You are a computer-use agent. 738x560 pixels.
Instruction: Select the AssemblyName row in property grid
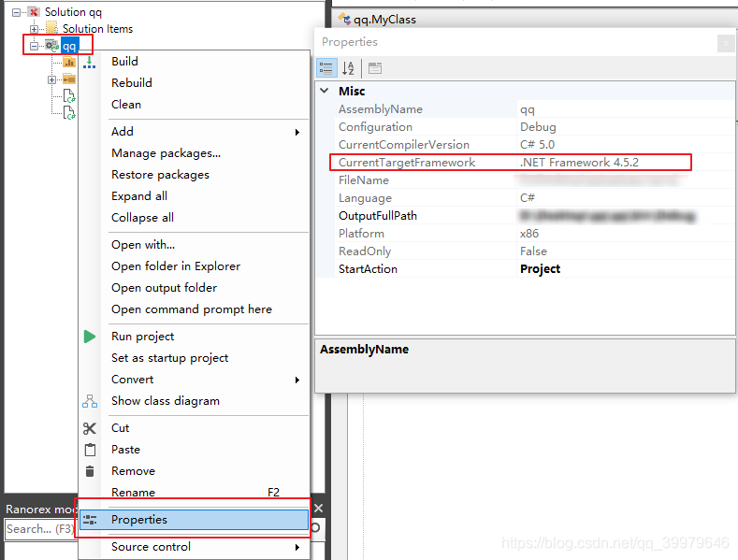pyautogui.click(x=534, y=109)
